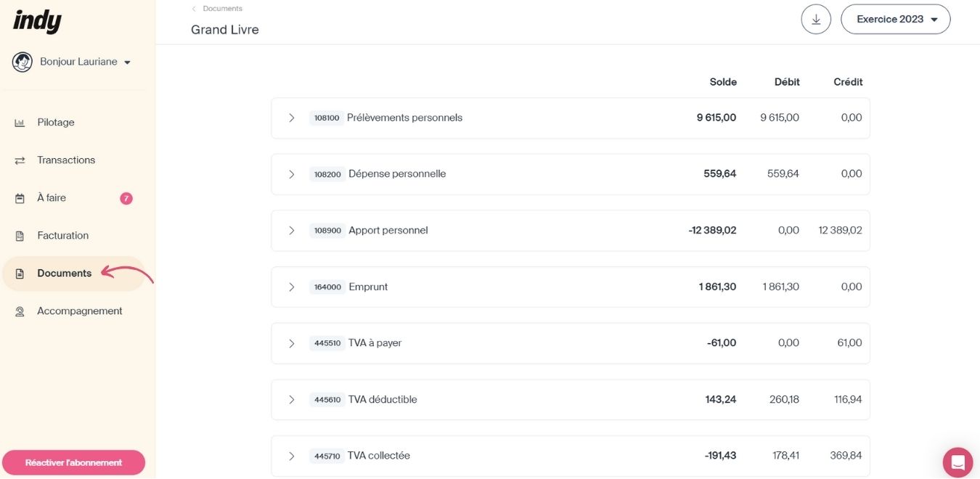This screenshot has width=980, height=479.
Task: Click the download Grand Livre icon
Action: (x=816, y=20)
